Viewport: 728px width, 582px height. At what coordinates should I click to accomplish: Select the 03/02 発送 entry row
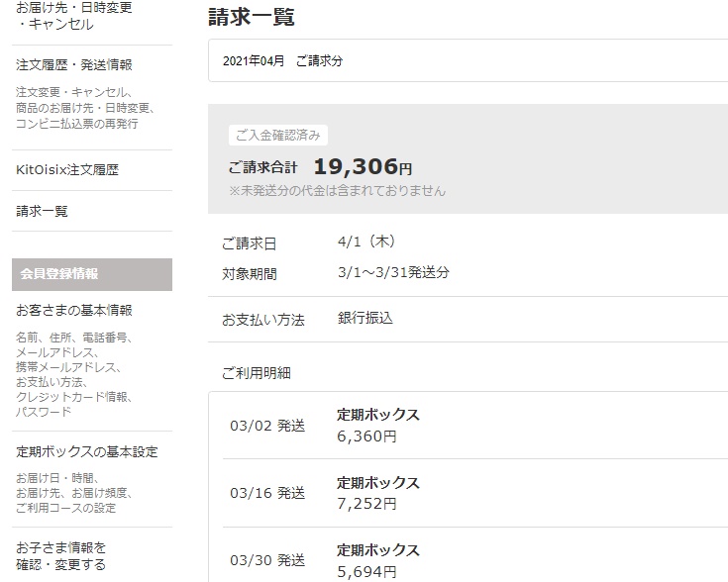475,426
